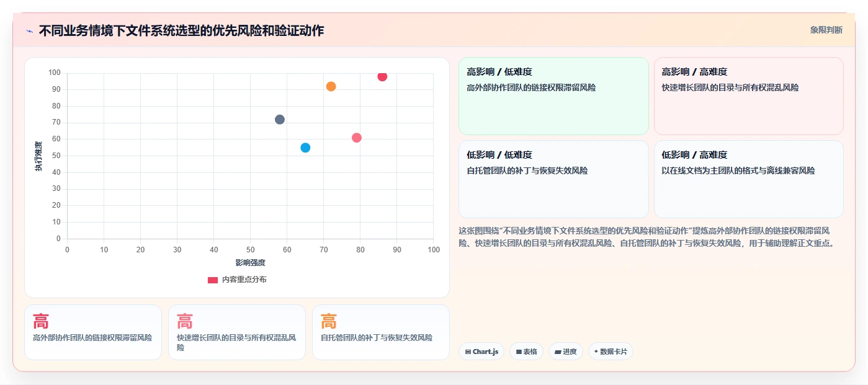Click the red 高 in the first stat card

tap(41, 322)
